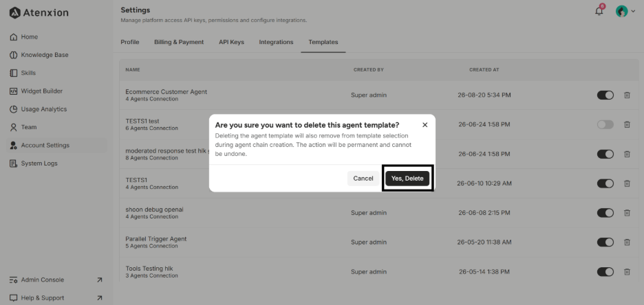The width and height of the screenshot is (644, 305).
Task: Toggle switch for 26-06-10 10:29 AM row
Action: [x=605, y=183]
